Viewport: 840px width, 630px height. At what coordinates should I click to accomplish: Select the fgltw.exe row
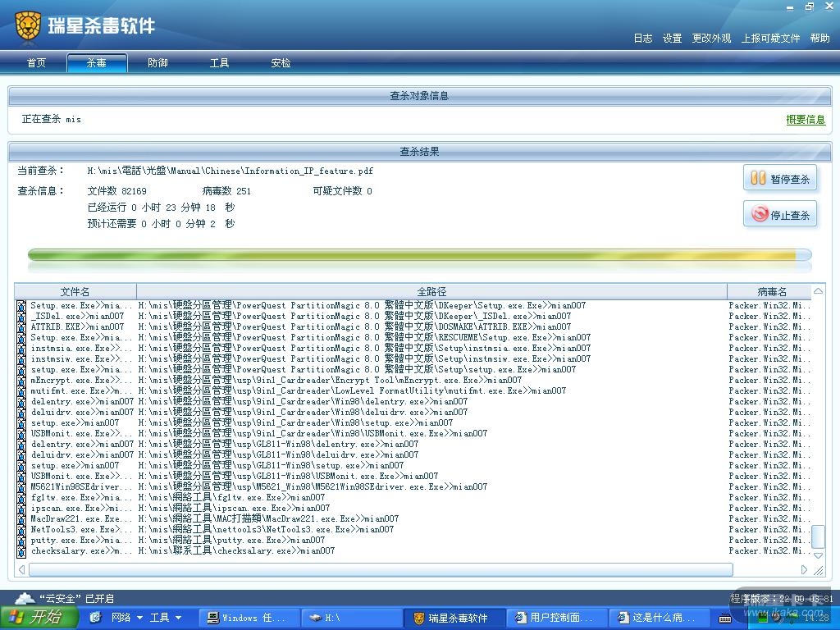click(413, 498)
